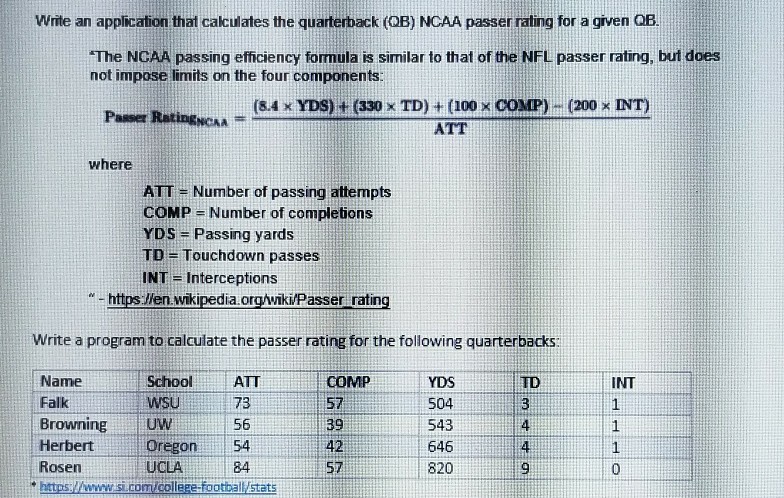
Task: Click the Name column header cell
Action: tap(61, 381)
